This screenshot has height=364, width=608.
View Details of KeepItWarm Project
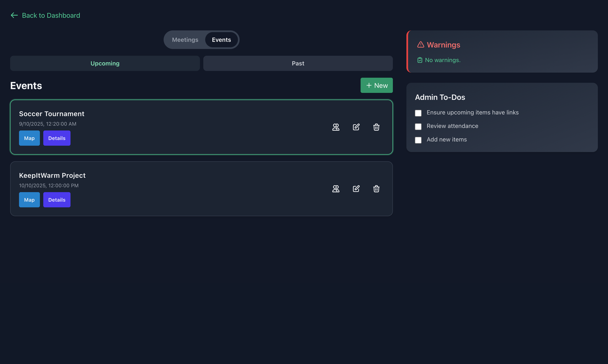click(x=57, y=200)
